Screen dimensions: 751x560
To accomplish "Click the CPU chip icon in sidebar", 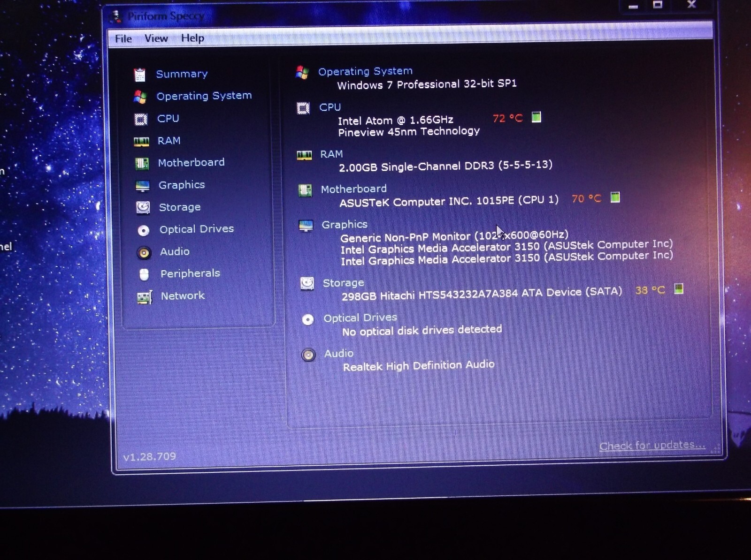I will pos(141,119).
